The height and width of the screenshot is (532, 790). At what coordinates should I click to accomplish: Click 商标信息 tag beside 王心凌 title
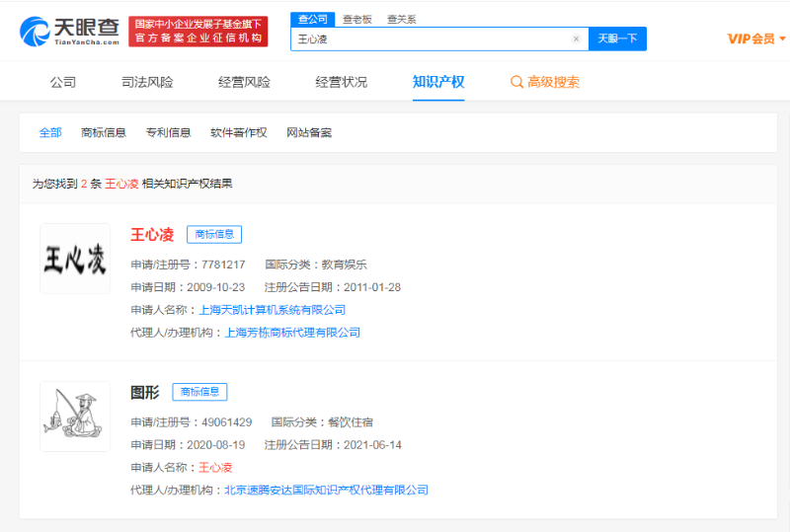pos(214,234)
